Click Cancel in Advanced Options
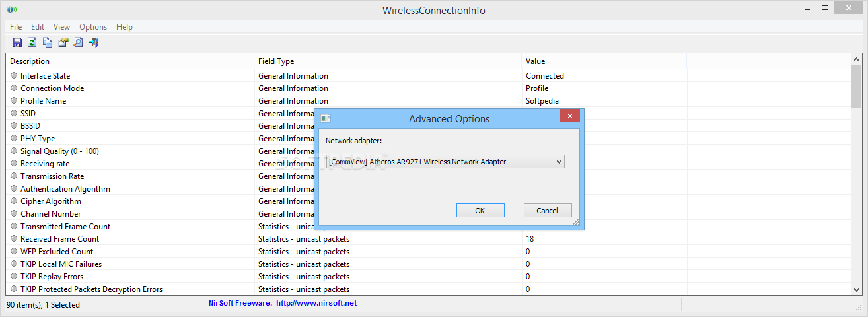The height and width of the screenshot is (317, 868). click(548, 210)
